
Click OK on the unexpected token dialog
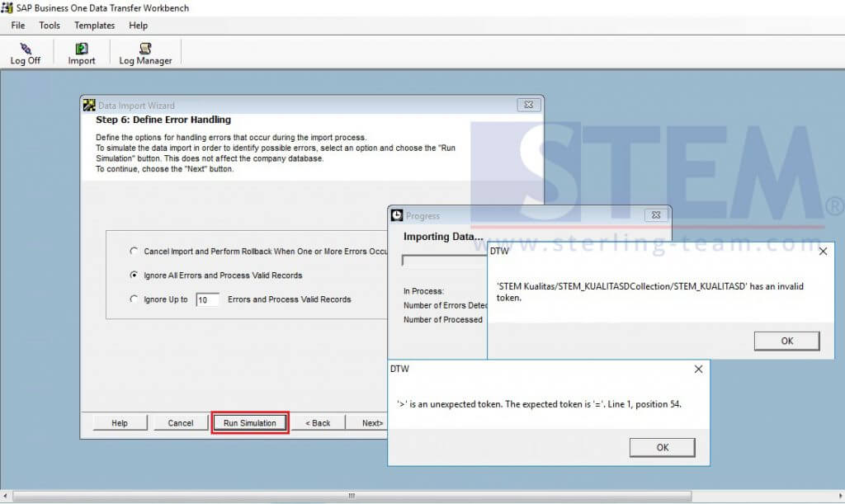662,446
